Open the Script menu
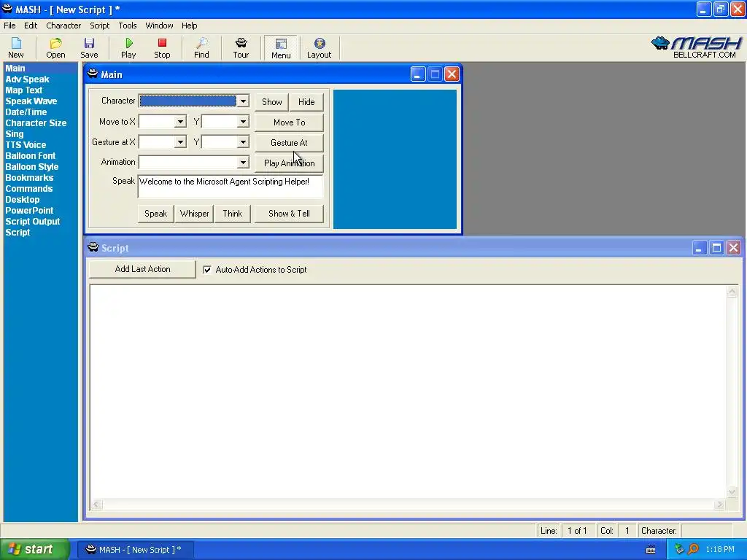Image resolution: width=747 pixels, height=560 pixels. [99, 26]
